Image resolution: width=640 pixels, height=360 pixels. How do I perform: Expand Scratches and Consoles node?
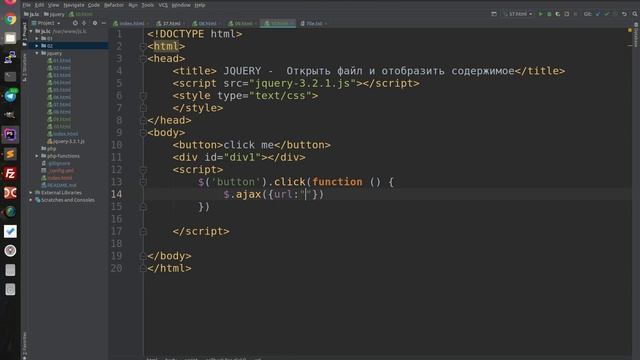coord(31,200)
